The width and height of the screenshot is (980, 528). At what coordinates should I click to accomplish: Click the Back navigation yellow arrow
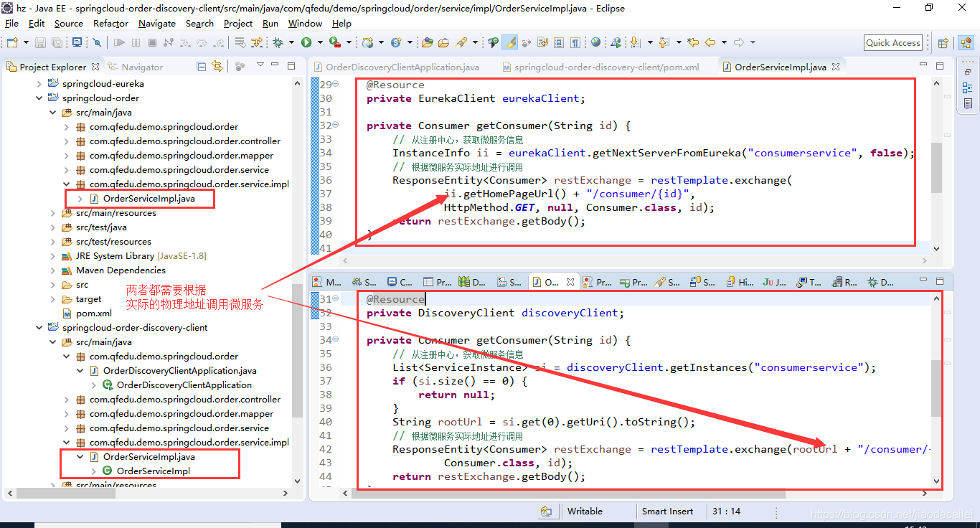tap(710, 42)
